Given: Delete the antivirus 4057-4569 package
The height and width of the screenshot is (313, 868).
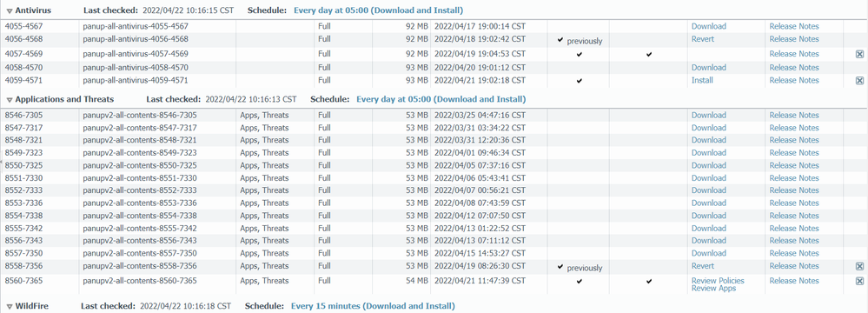Looking at the screenshot, I should pos(859,54).
